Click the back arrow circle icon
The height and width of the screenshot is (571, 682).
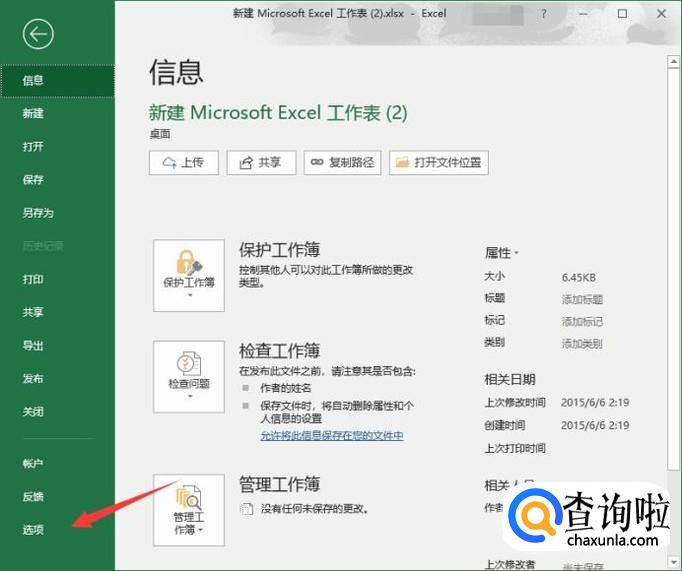click(x=38, y=34)
